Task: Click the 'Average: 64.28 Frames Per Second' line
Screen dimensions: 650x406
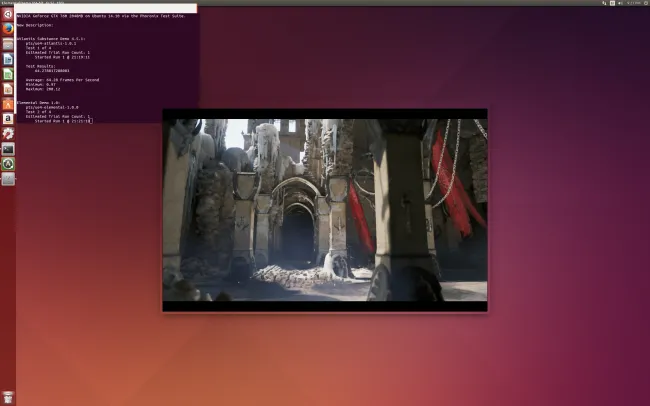Action: click(x=62, y=80)
